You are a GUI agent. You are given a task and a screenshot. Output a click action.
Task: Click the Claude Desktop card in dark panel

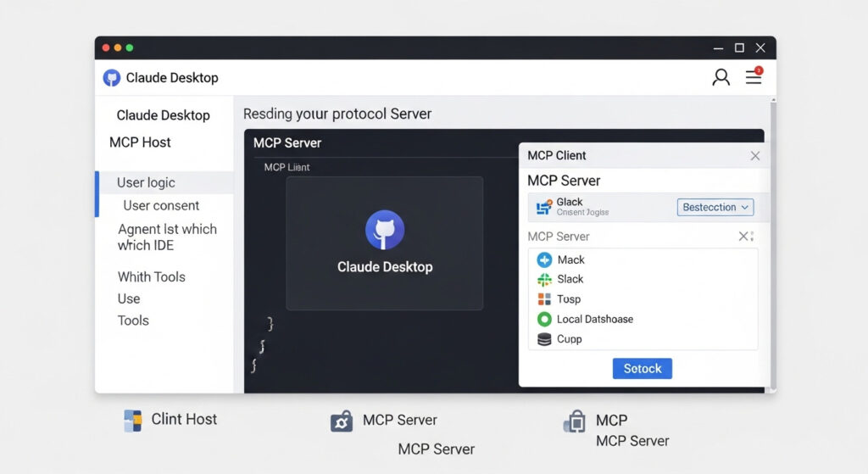coord(385,243)
